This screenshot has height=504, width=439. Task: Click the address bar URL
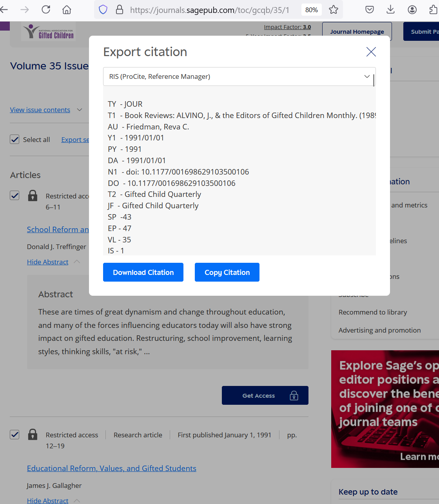coord(210,10)
